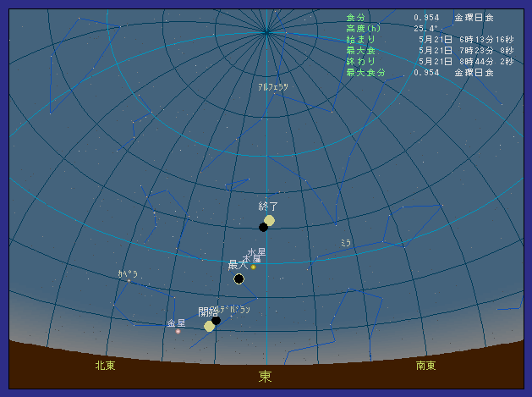Click the pale sun disc at 開始
This screenshot has width=532, height=397.
pyautogui.click(x=209, y=326)
